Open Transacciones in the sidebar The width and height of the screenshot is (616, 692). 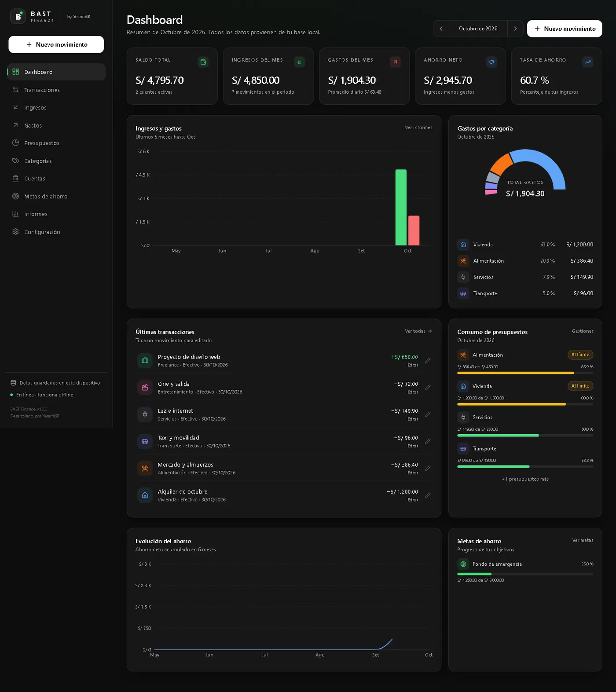click(x=56, y=90)
